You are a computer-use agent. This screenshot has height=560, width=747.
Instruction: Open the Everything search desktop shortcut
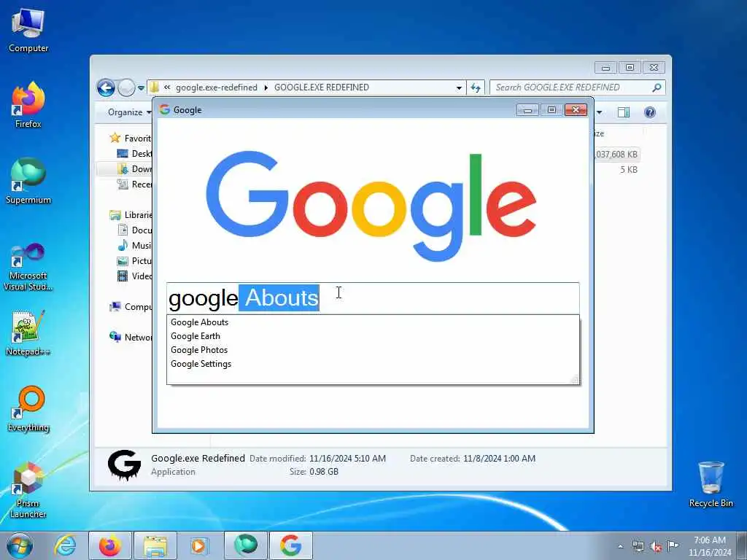pyautogui.click(x=28, y=408)
